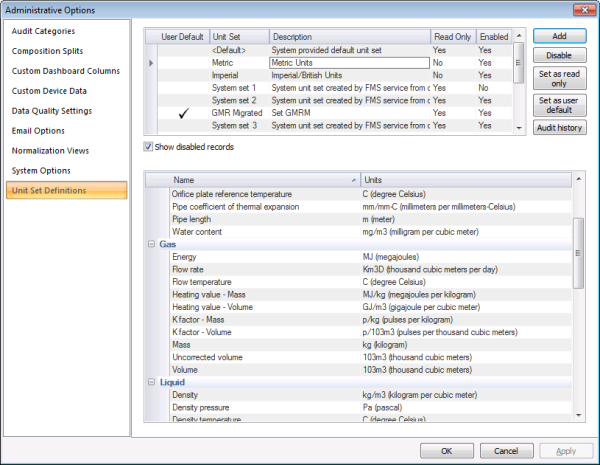Select Flow temperature row
The height and width of the screenshot is (465, 600).
(x=370, y=282)
